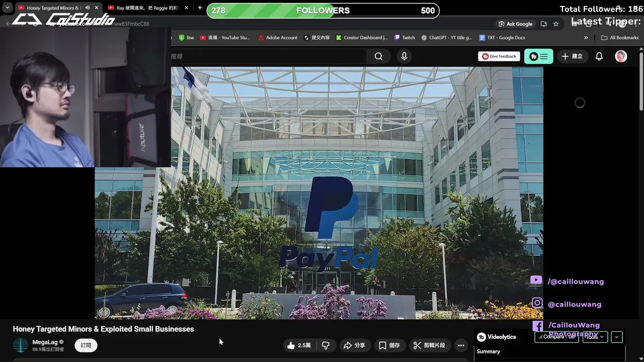
Task: Click the page vertical scrollbar
Action: click(x=641, y=80)
